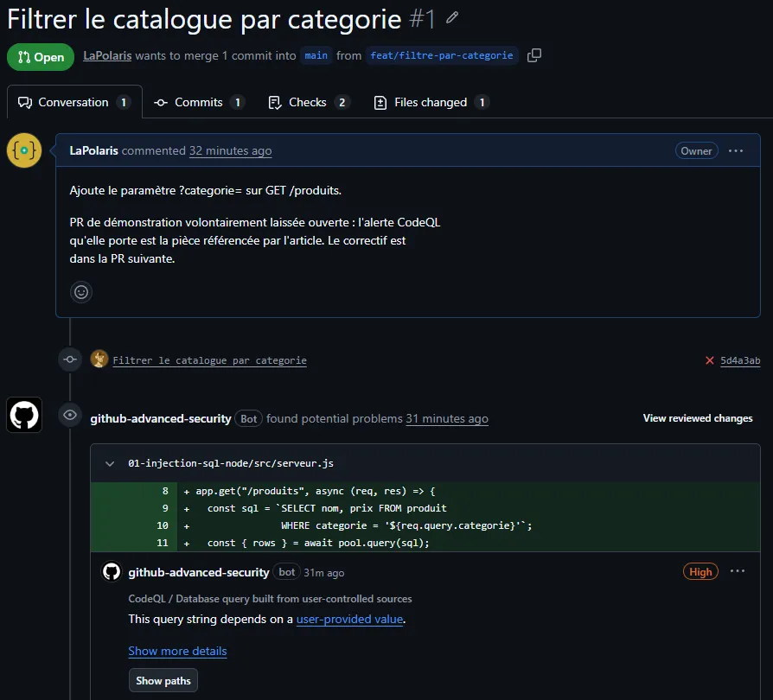Click the green Open status badge
Screen dimensions: 773x700
(41, 57)
